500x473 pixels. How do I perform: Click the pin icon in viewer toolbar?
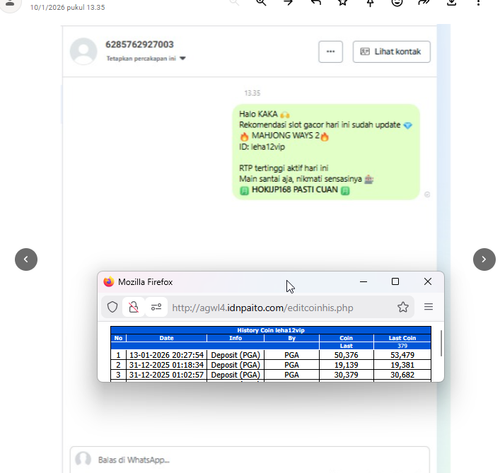(x=370, y=2)
